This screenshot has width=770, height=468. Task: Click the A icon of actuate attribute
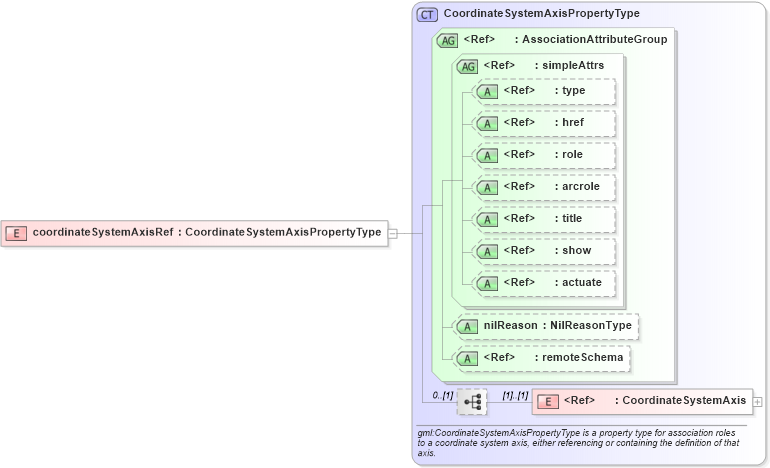click(487, 283)
